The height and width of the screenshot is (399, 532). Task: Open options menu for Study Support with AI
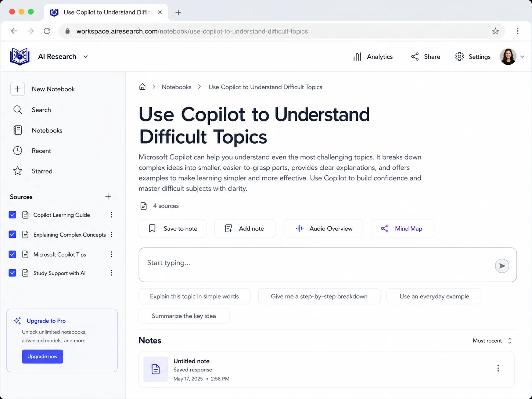point(112,273)
